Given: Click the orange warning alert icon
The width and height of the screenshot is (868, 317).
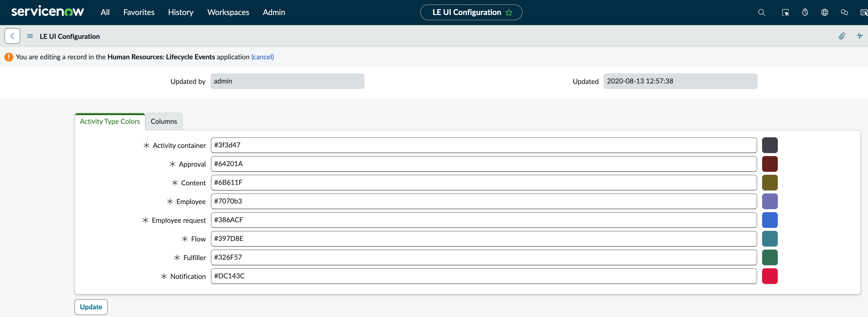Looking at the screenshot, I should coord(9,57).
